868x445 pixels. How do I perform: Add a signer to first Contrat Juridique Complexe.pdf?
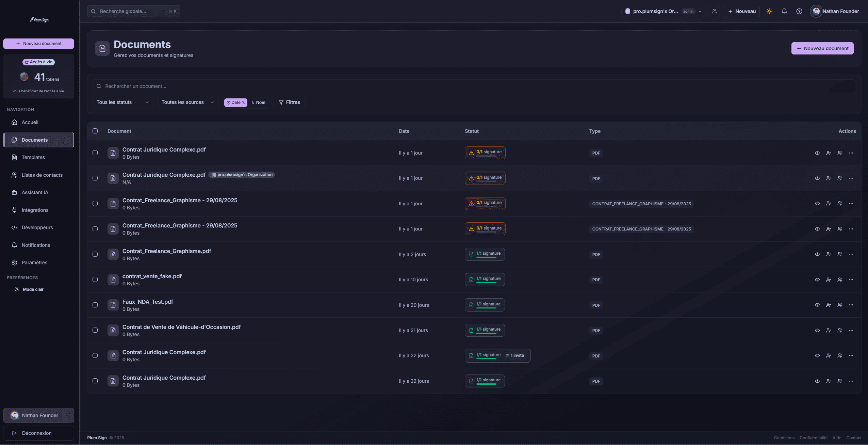pos(829,153)
